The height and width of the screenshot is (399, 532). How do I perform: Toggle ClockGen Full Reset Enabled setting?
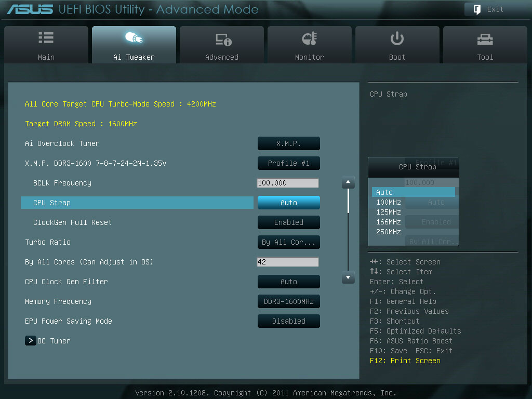288,222
